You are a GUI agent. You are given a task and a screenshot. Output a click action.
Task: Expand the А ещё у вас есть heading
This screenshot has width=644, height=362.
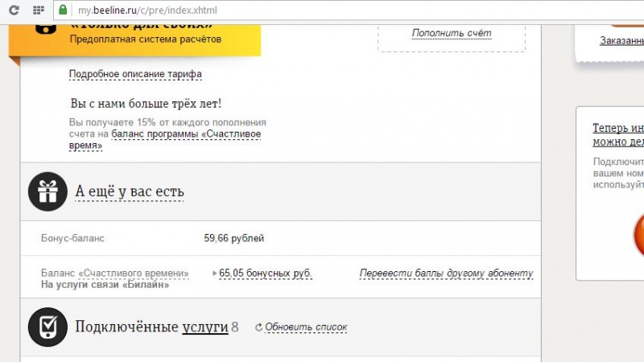click(x=130, y=191)
